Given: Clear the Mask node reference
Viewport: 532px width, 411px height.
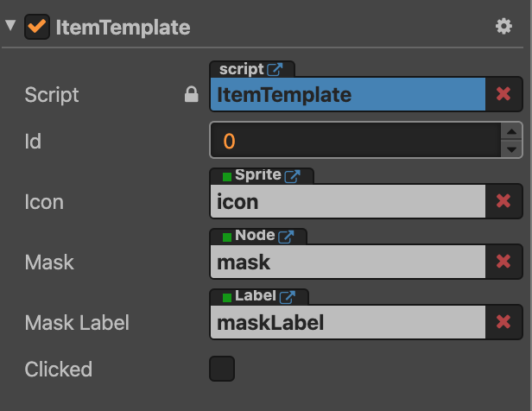Looking at the screenshot, I should coord(503,262).
